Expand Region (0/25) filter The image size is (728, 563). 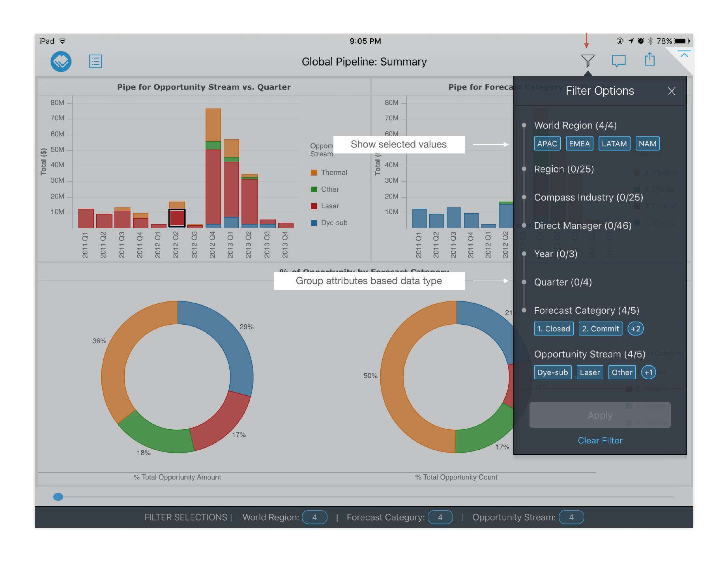(563, 169)
